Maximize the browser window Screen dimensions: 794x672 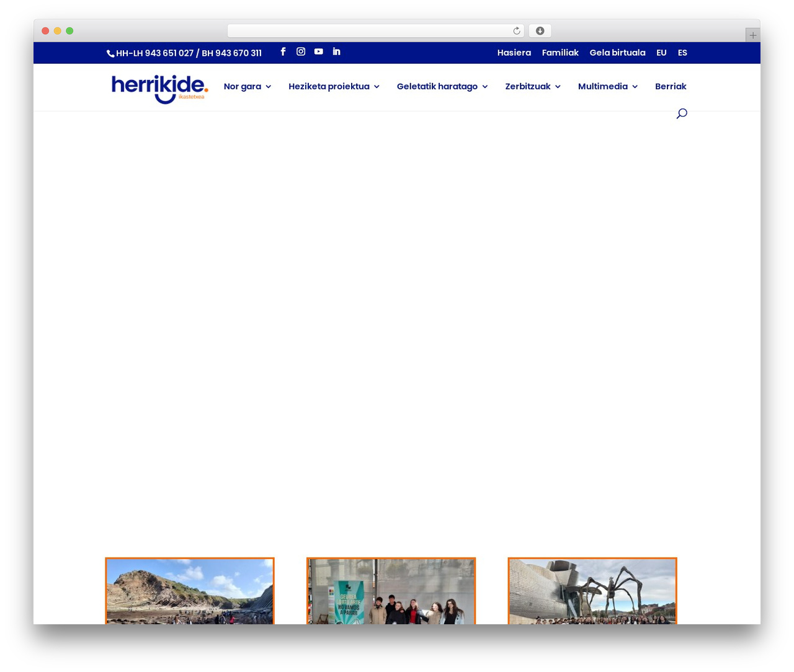coord(69,31)
